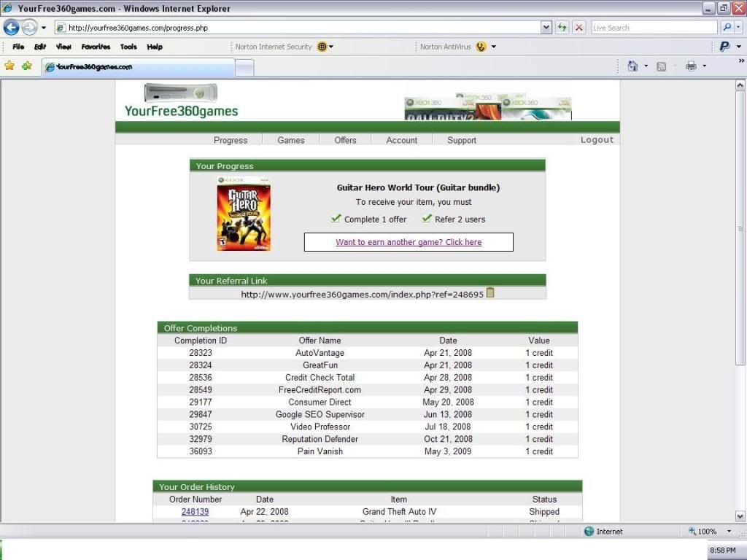This screenshot has width=747, height=560.
Task: Click 'Want to earn another game? Click here'
Action: (x=409, y=242)
